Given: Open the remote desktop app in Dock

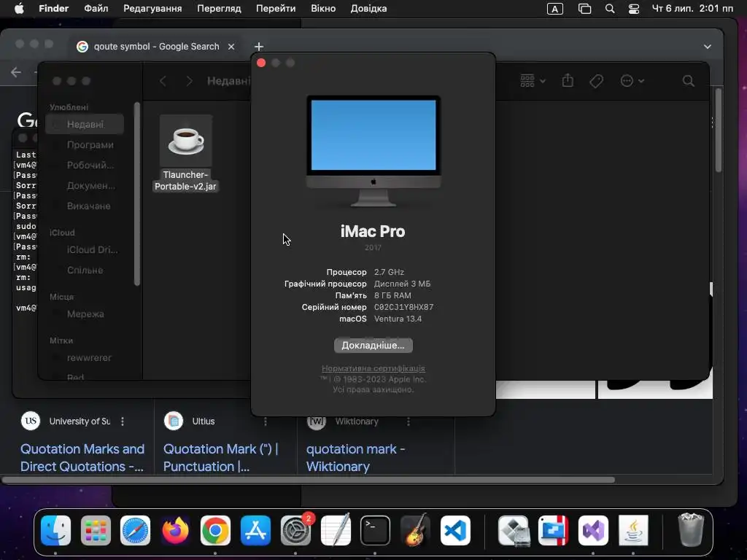Looking at the screenshot, I should 554,530.
